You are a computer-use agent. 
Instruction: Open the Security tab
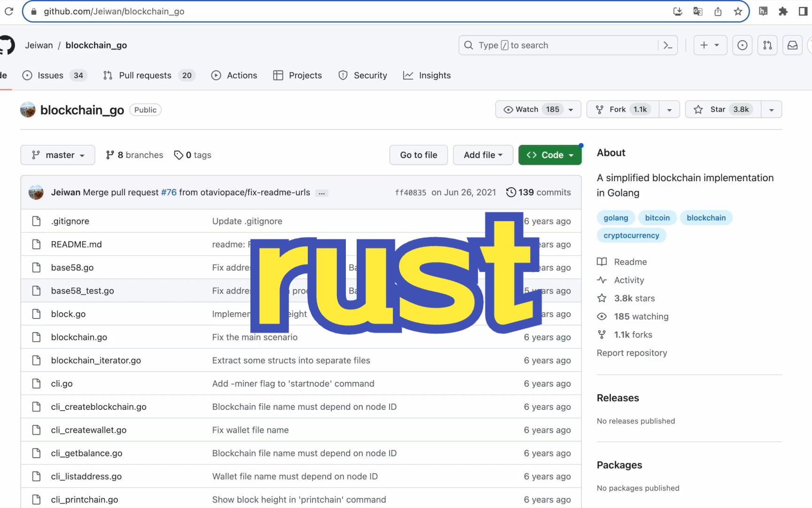tap(362, 75)
